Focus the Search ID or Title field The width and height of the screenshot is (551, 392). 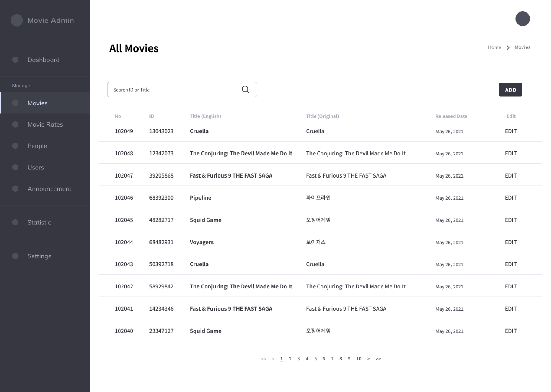182,90
